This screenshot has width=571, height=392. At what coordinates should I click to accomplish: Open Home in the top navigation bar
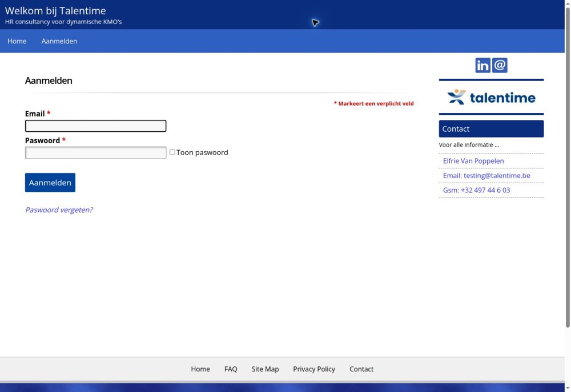tap(17, 41)
